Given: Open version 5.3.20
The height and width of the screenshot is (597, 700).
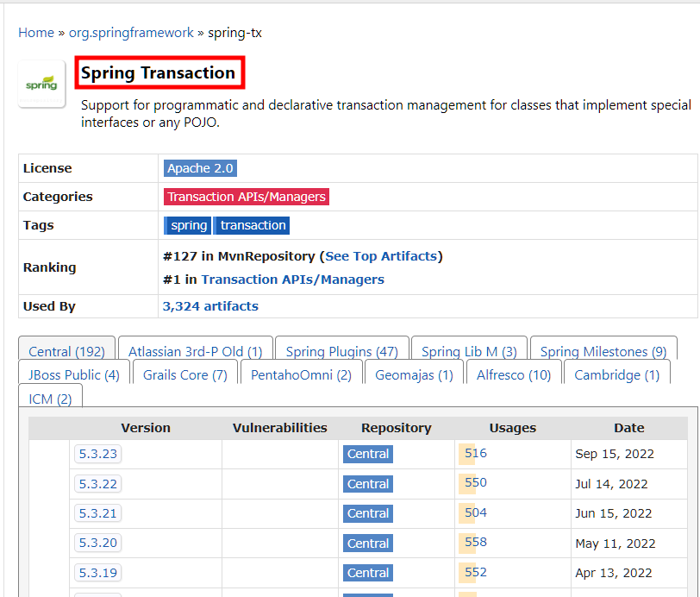Looking at the screenshot, I should [x=97, y=543].
